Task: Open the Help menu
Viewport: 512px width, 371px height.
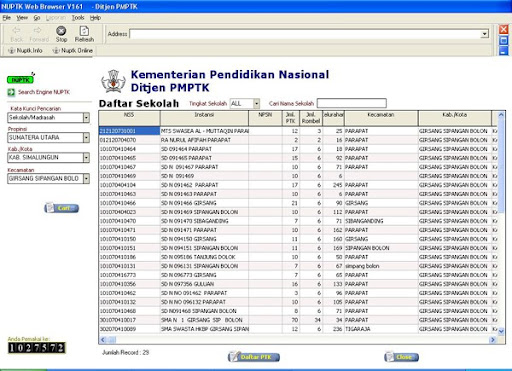Action: (x=95, y=18)
